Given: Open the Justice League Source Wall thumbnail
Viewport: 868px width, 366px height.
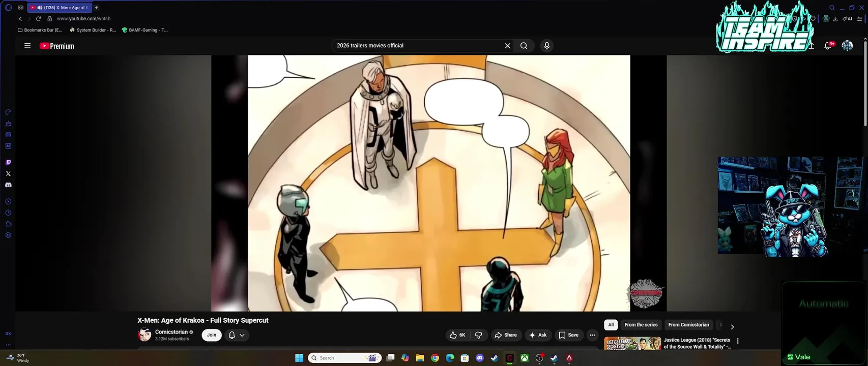Looking at the screenshot, I should click(632, 344).
